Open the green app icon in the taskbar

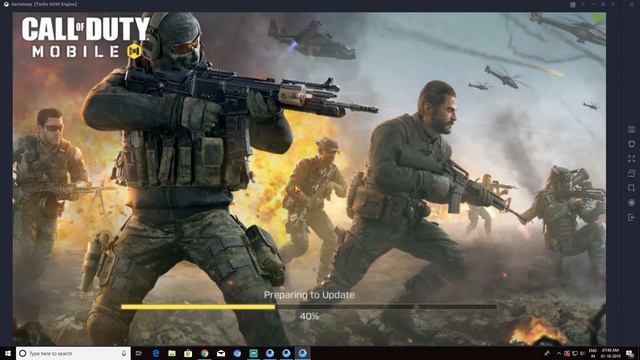click(253, 353)
